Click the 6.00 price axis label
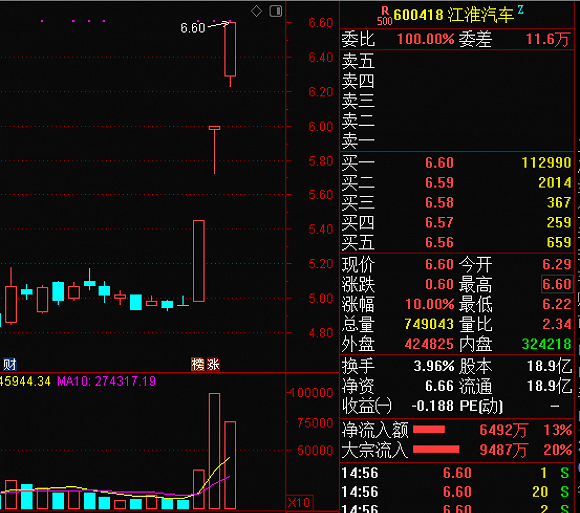This screenshot has height=513, width=580. coord(321,127)
